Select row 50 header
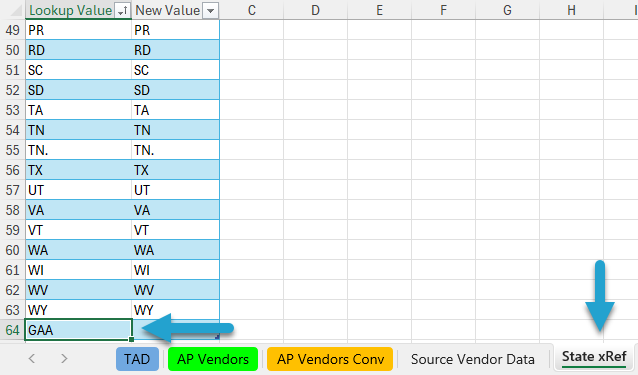The height and width of the screenshot is (375, 638). click(13, 50)
